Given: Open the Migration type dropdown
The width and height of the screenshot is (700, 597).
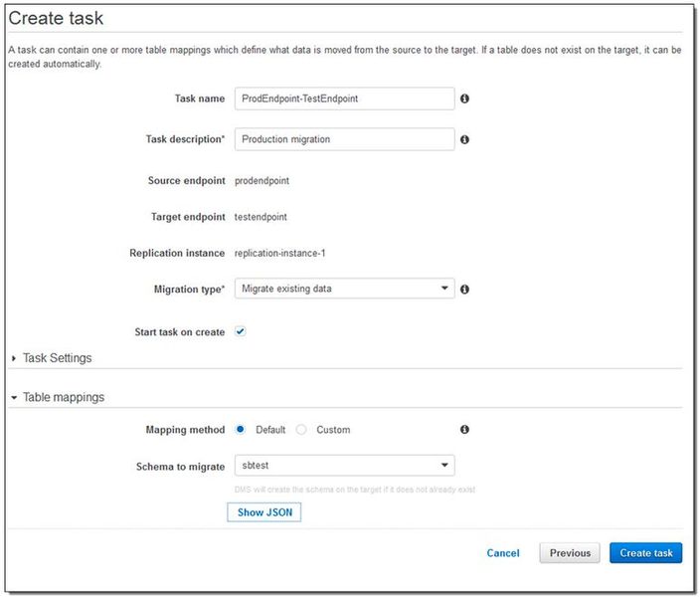Looking at the screenshot, I should [344, 289].
